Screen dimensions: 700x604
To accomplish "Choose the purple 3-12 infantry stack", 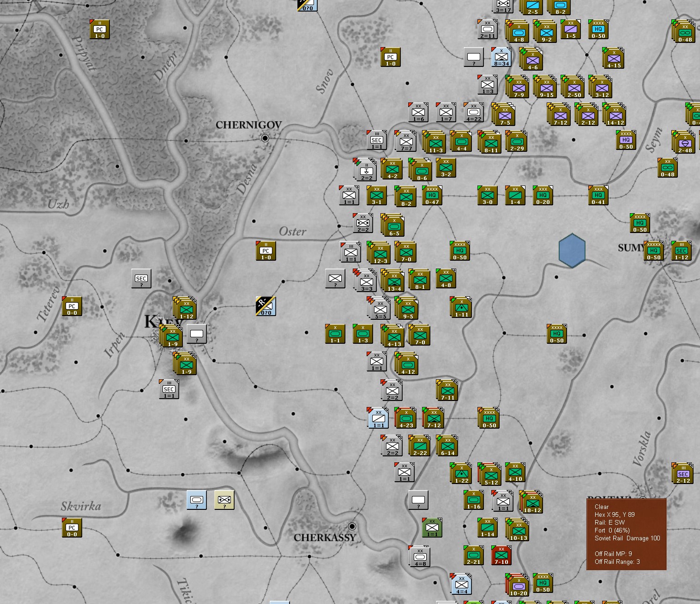I will pos(601,87).
